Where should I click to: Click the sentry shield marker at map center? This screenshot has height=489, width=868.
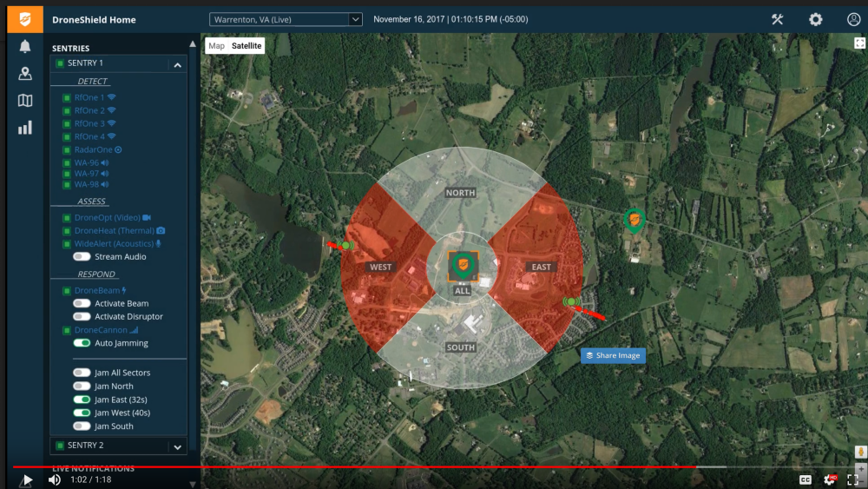click(462, 264)
